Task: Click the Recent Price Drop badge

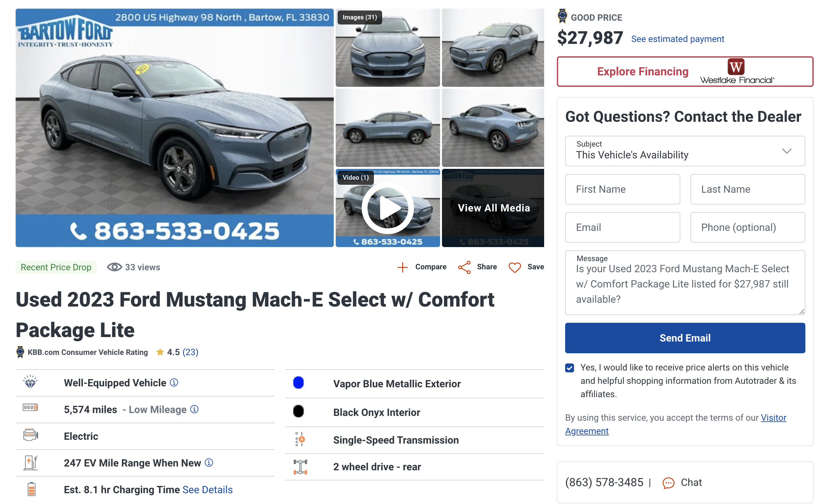Action: 56,267
